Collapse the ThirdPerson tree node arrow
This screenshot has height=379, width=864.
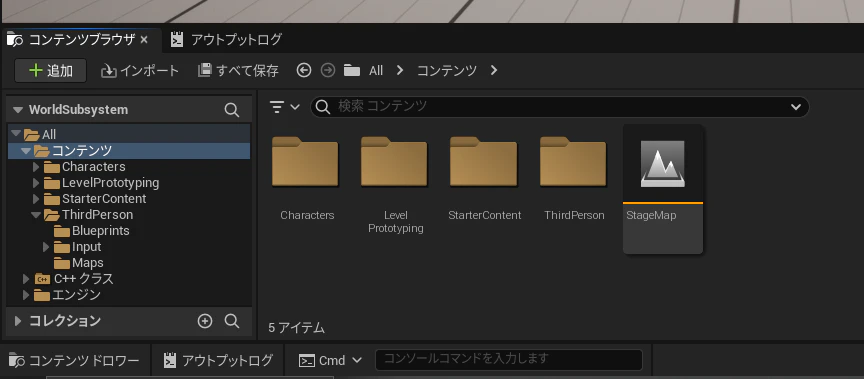(x=36, y=215)
